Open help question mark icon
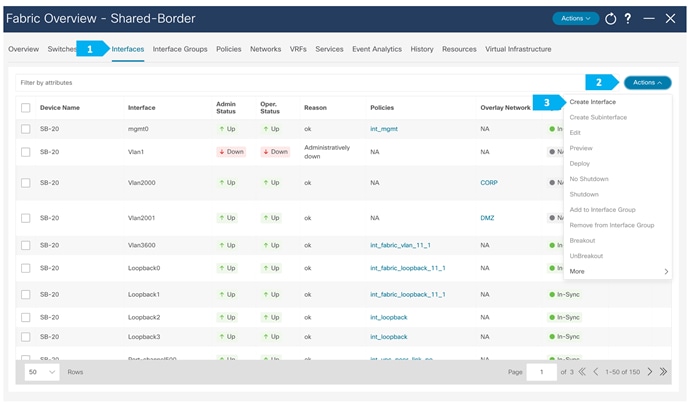Screen dimensions: 695x404 pyautogui.click(x=628, y=19)
